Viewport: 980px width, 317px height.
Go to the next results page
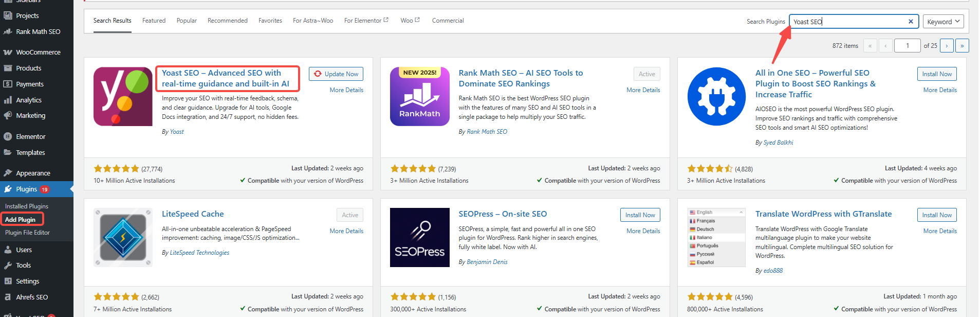(947, 46)
